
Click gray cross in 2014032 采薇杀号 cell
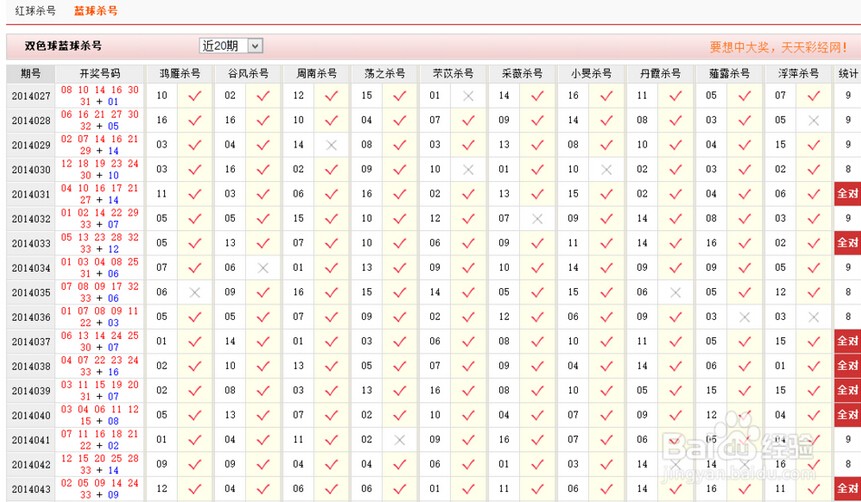[537, 219]
